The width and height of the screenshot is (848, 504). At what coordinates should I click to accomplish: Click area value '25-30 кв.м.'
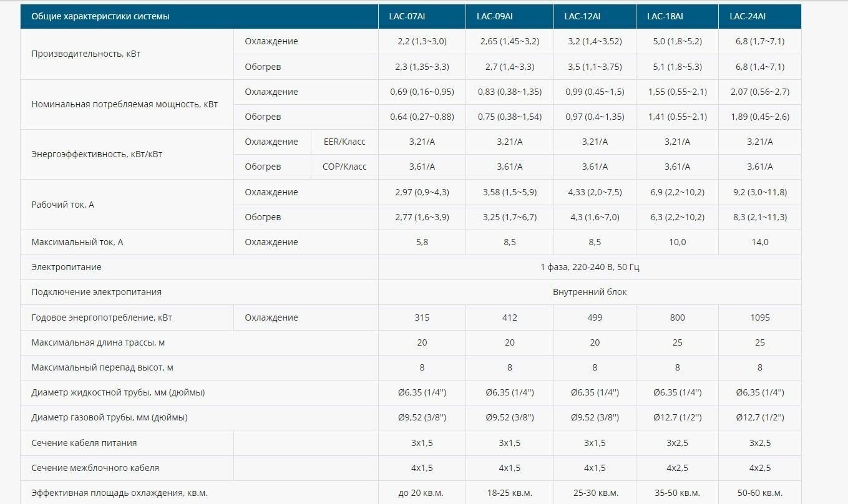(x=595, y=493)
